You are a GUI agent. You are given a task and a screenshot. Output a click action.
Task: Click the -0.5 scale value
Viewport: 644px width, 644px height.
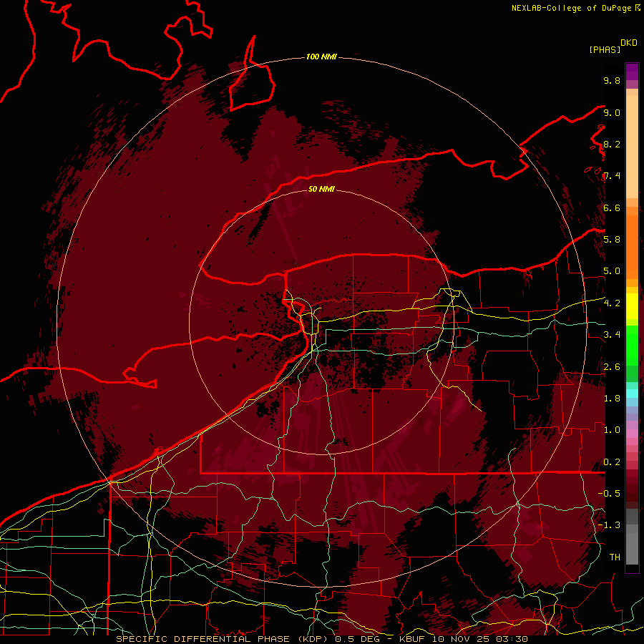(x=609, y=494)
